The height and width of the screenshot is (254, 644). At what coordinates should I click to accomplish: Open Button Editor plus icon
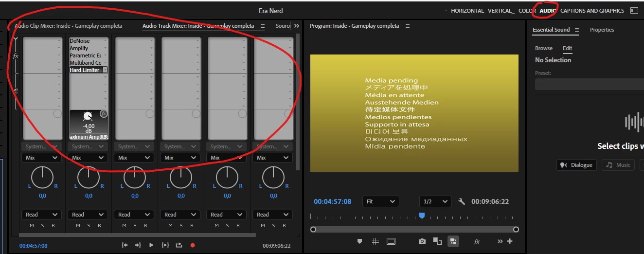510,241
